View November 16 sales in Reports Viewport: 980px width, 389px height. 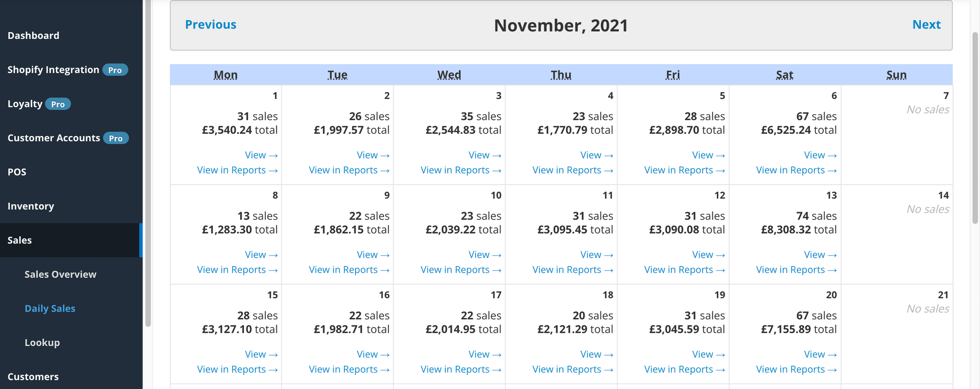pos(349,369)
